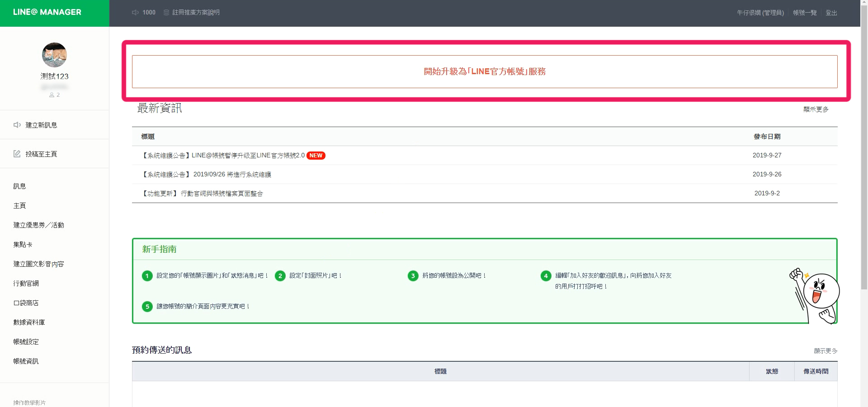This screenshot has width=868, height=407.
Task: Click the stack icon beside 註冊推廣方案說明
Action: coord(166,13)
